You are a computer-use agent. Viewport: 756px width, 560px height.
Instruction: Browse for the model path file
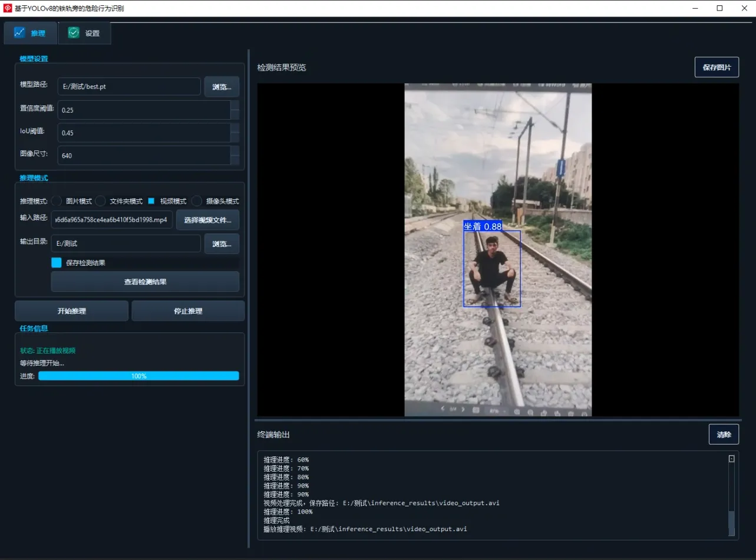click(x=222, y=87)
